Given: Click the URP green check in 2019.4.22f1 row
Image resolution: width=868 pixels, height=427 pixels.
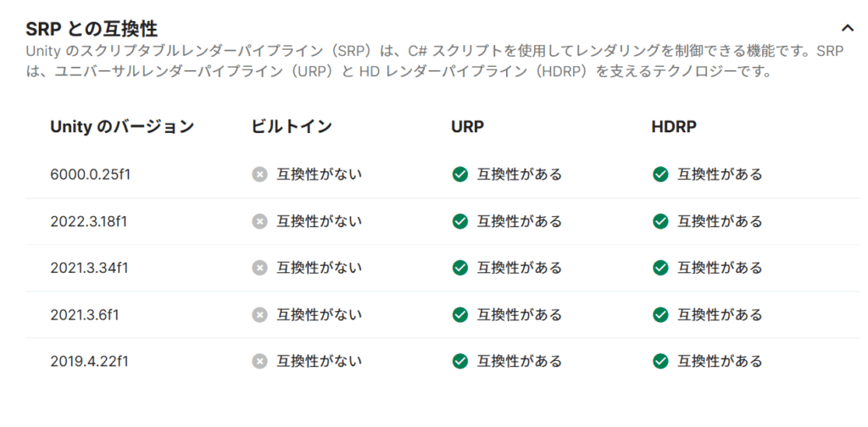Looking at the screenshot, I should point(459,361).
